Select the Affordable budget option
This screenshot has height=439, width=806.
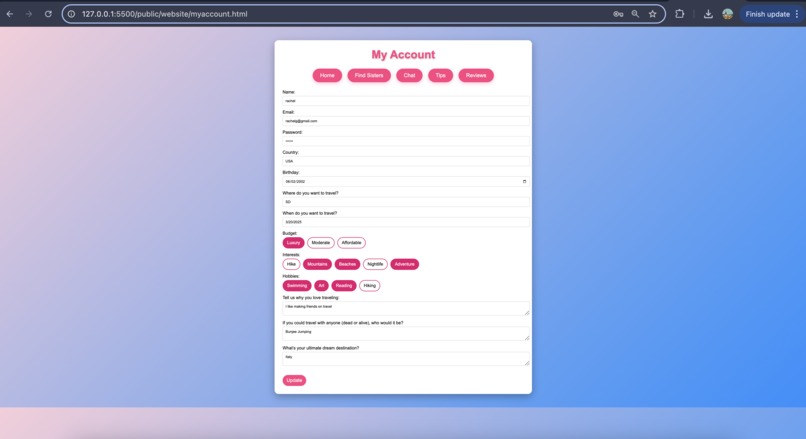(352, 243)
